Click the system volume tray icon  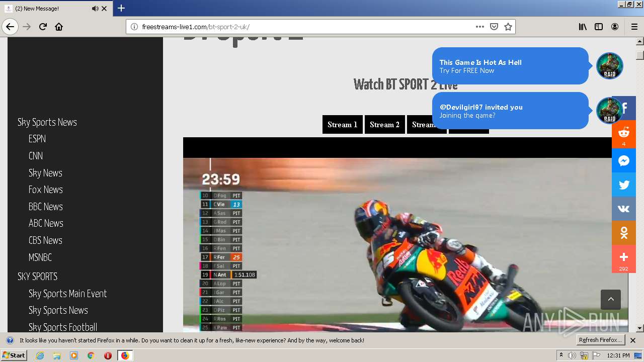572,355
